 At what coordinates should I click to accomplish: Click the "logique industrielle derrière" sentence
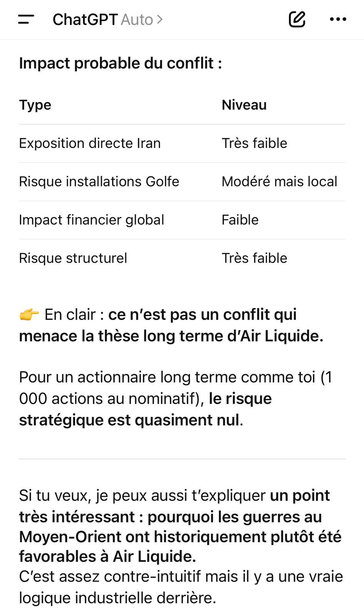point(117,598)
